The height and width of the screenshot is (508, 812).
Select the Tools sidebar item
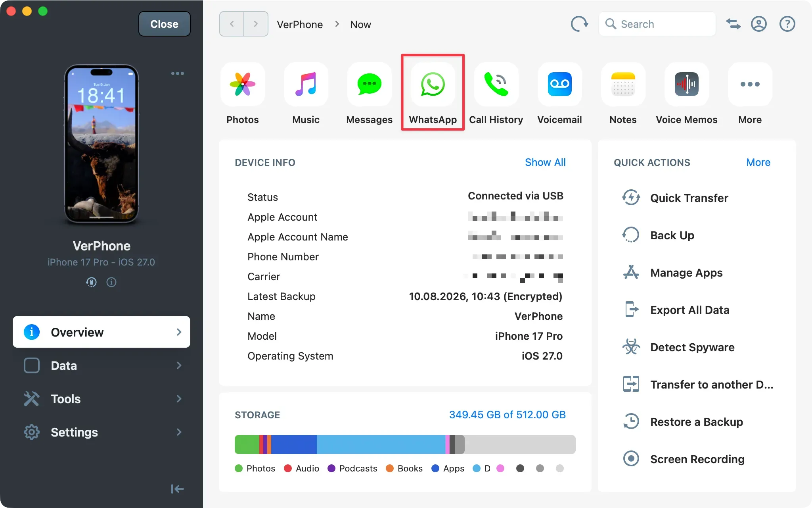click(x=101, y=398)
